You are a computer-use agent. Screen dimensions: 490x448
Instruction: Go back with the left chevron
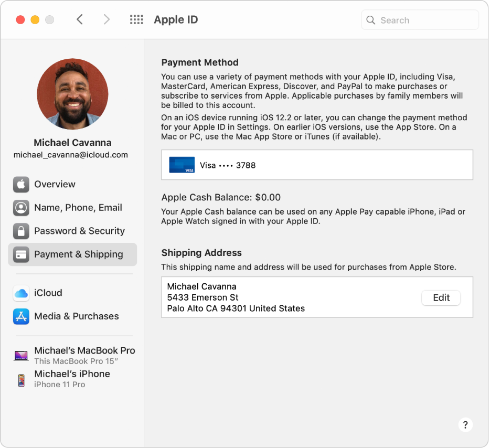(x=80, y=20)
